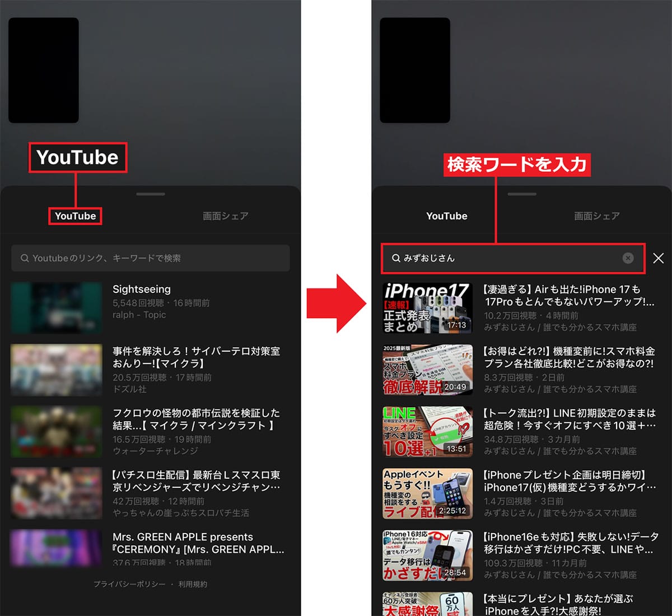Select the YouTube tab above the みずおじさん search
This screenshot has height=616, width=672.
(447, 216)
